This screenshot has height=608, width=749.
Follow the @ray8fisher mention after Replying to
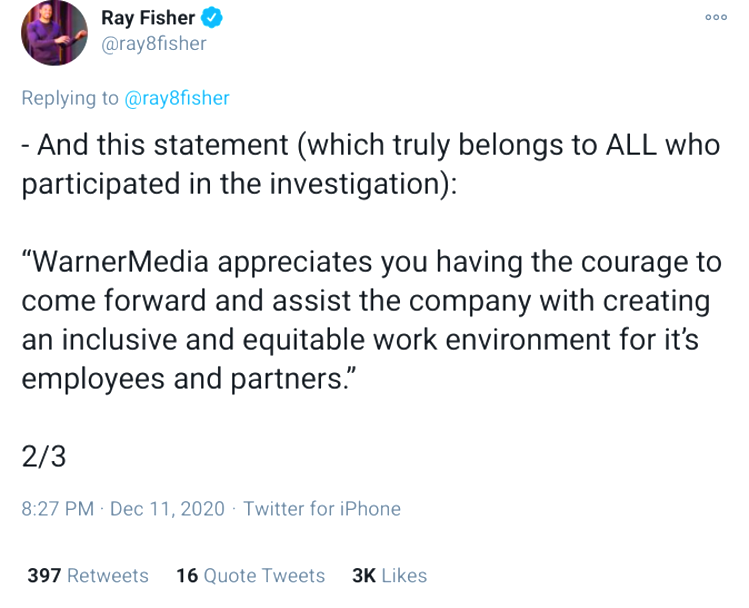(x=177, y=98)
